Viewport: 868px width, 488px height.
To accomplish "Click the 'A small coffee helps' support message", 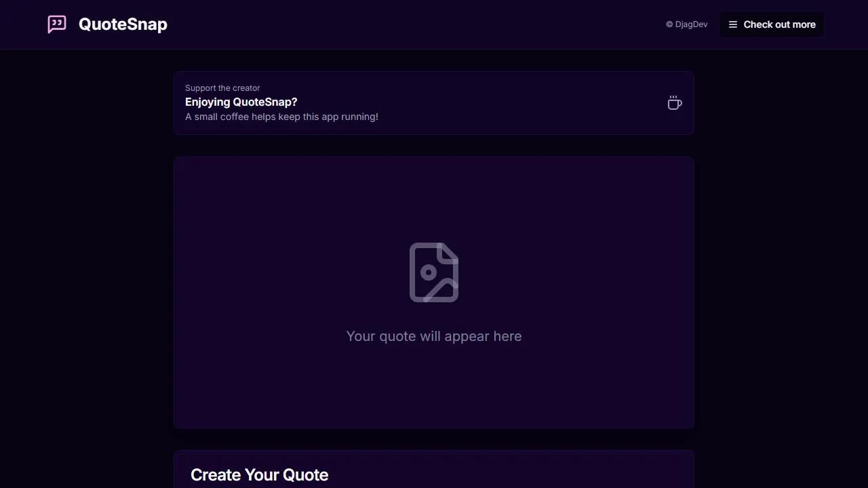I will [281, 117].
